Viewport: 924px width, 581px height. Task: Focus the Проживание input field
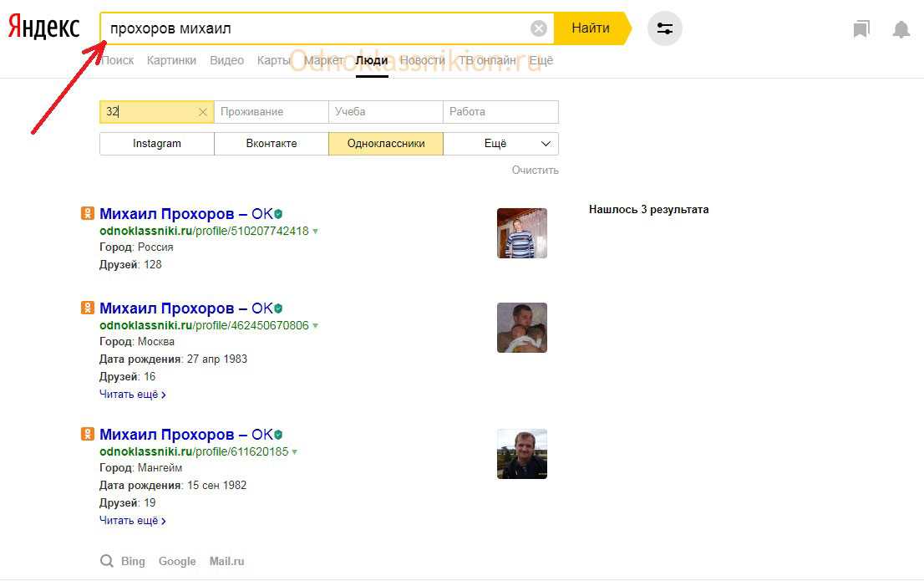(271, 112)
